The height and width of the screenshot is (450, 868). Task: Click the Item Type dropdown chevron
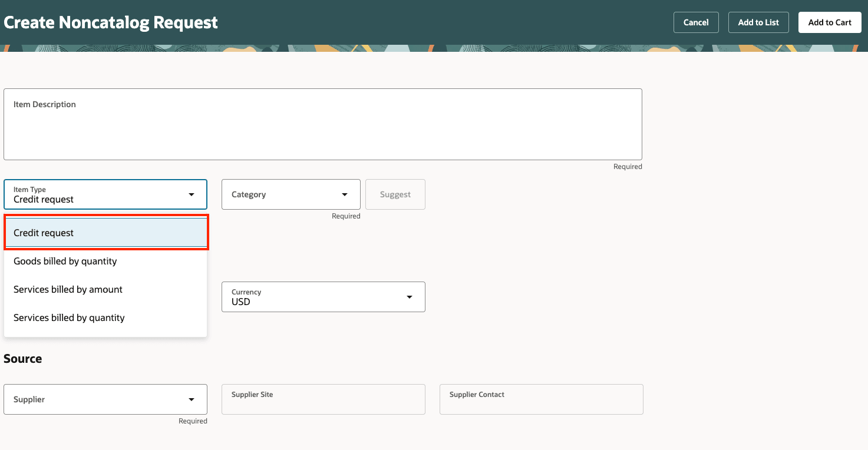pyautogui.click(x=191, y=194)
